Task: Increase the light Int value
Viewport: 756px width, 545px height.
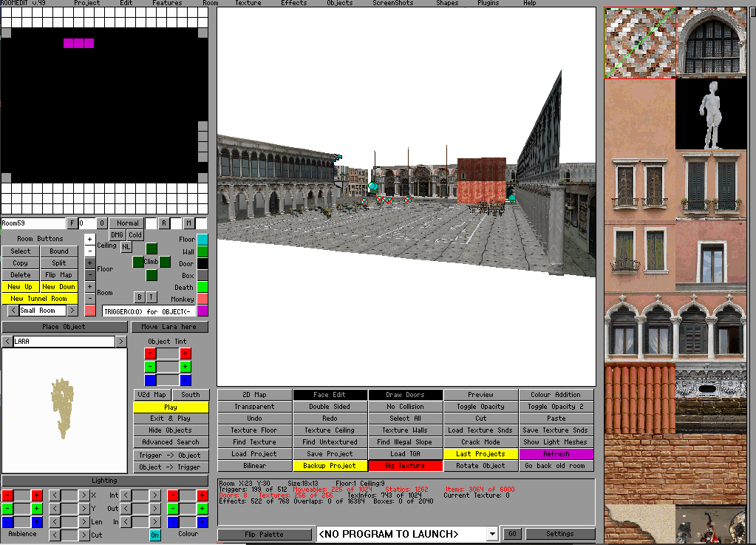Action: (x=154, y=495)
